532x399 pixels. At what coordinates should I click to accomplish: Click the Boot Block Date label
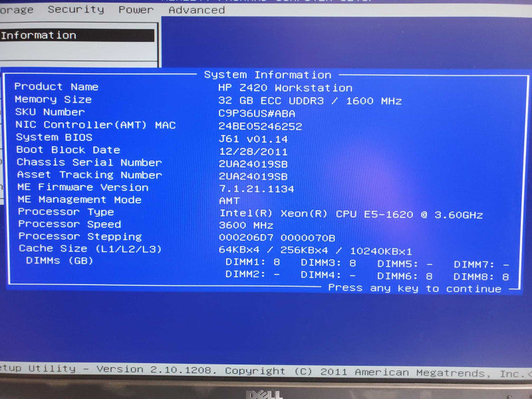[68, 150]
